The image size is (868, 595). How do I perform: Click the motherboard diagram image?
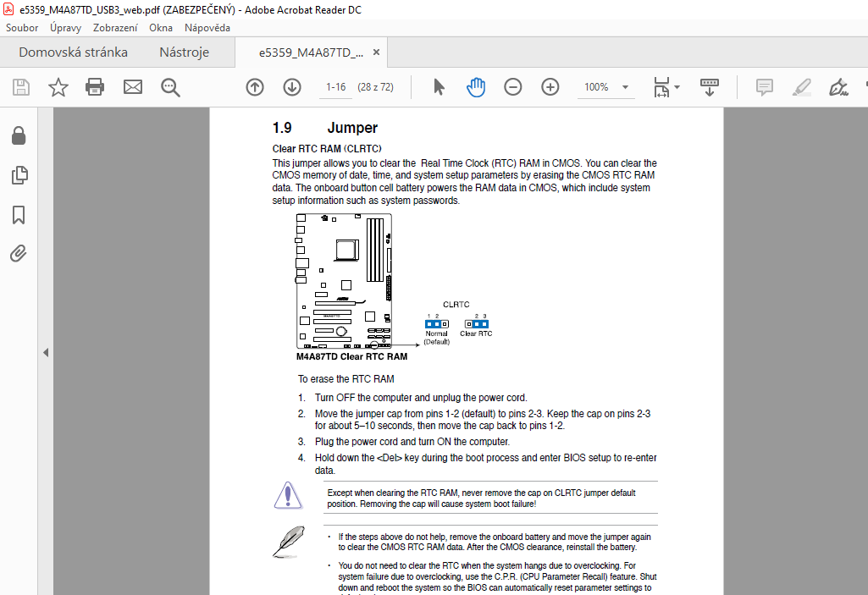(x=344, y=281)
